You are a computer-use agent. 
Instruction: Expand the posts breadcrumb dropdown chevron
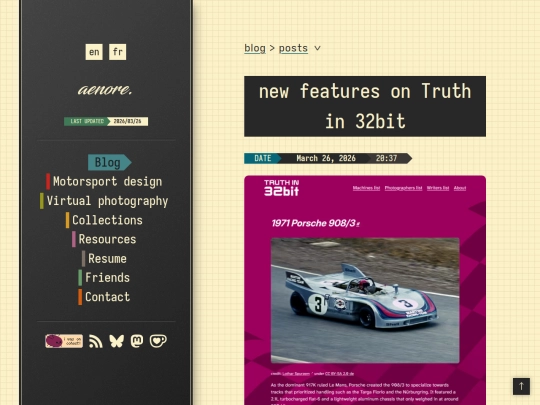pyautogui.click(x=318, y=48)
